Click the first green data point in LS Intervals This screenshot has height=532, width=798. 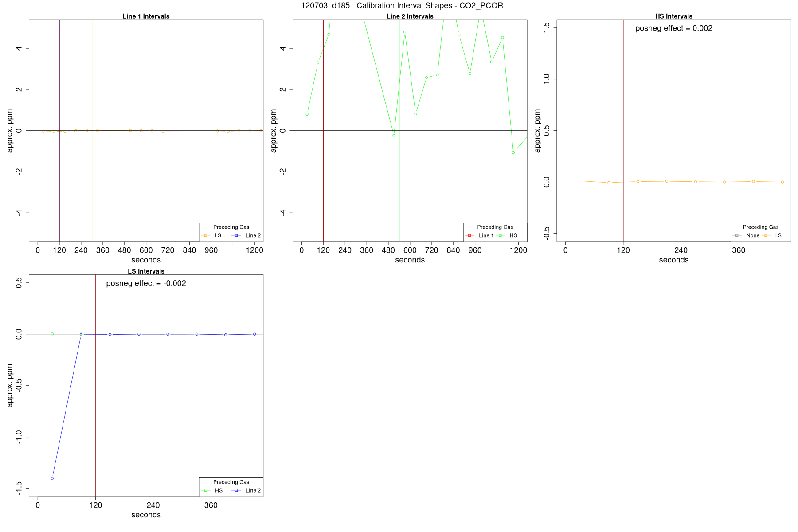pyautogui.click(x=52, y=334)
